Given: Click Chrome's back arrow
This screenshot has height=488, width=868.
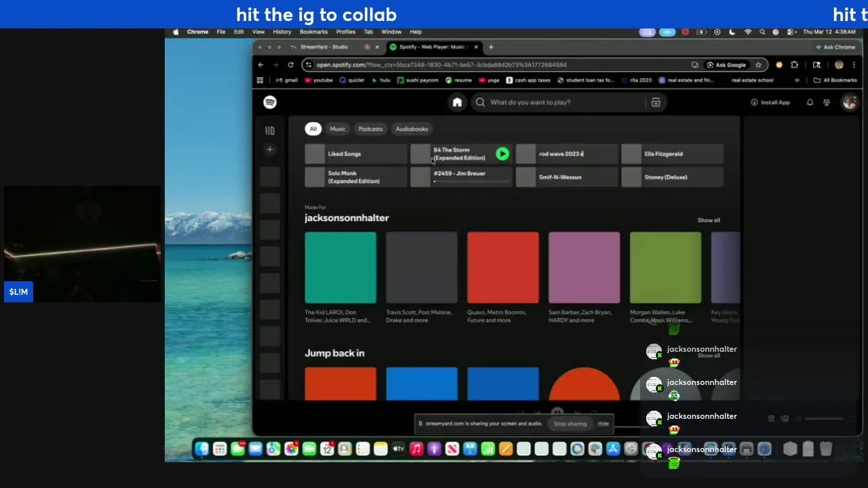Looking at the screenshot, I should point(261,65).
